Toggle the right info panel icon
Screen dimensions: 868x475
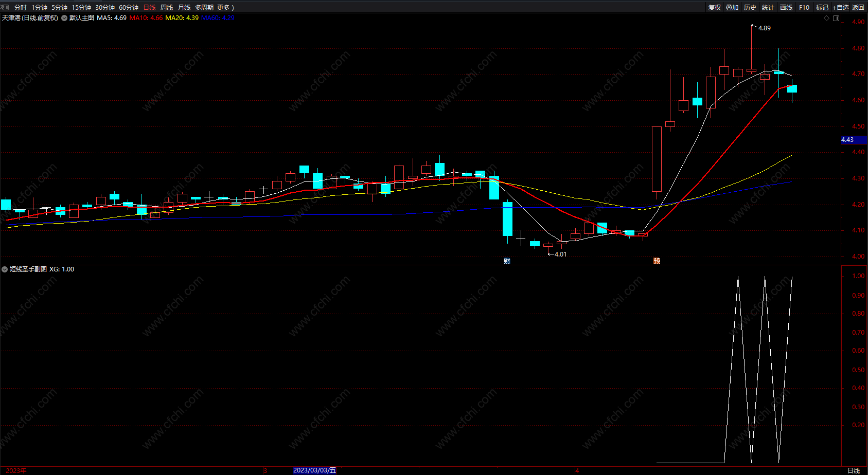[836, 18]
